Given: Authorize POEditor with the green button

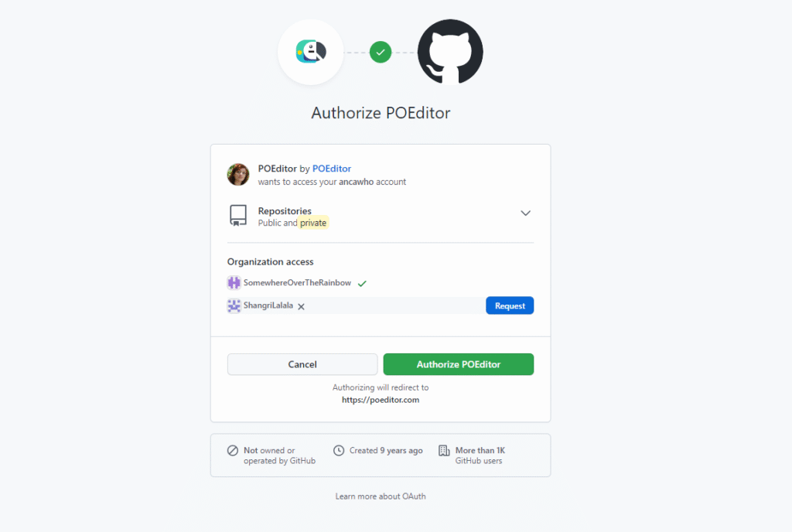Looking at the screenshot, I should (x=458, y=364).
